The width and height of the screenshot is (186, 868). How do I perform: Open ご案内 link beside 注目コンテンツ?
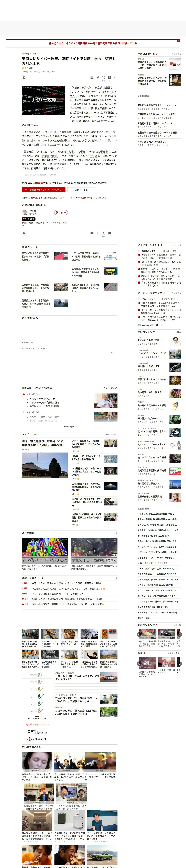178,332
